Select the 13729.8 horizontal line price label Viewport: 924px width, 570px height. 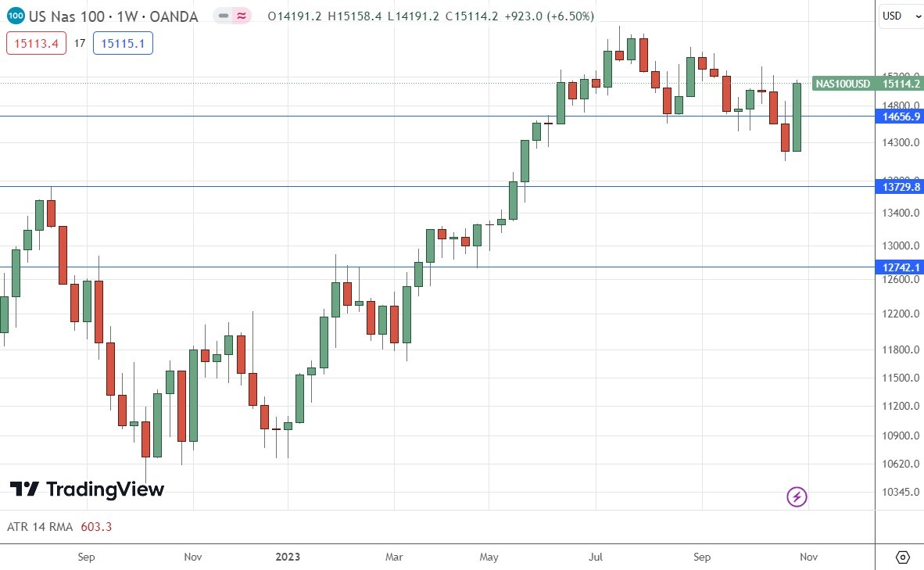click(x=901, y=187)
